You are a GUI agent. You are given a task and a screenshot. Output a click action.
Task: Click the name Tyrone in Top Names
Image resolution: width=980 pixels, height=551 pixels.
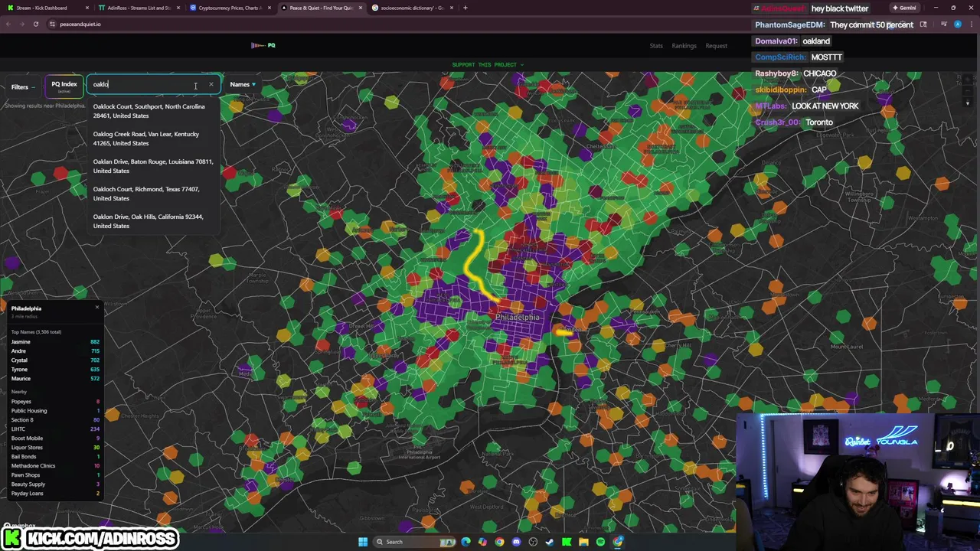coord(19,370)
